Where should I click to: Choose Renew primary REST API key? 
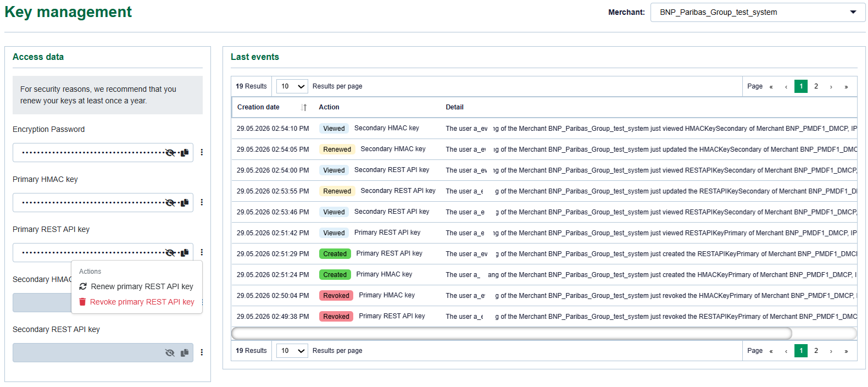click(x=136, y=286)
